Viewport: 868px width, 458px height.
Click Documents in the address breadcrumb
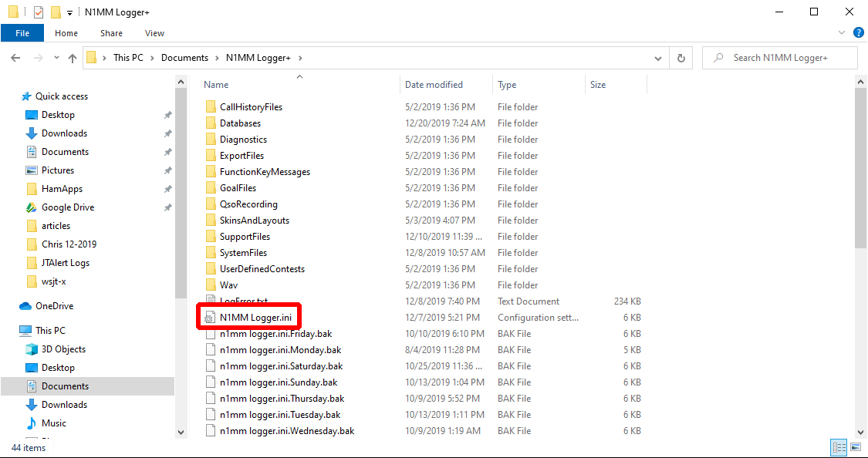pos(184,58)
